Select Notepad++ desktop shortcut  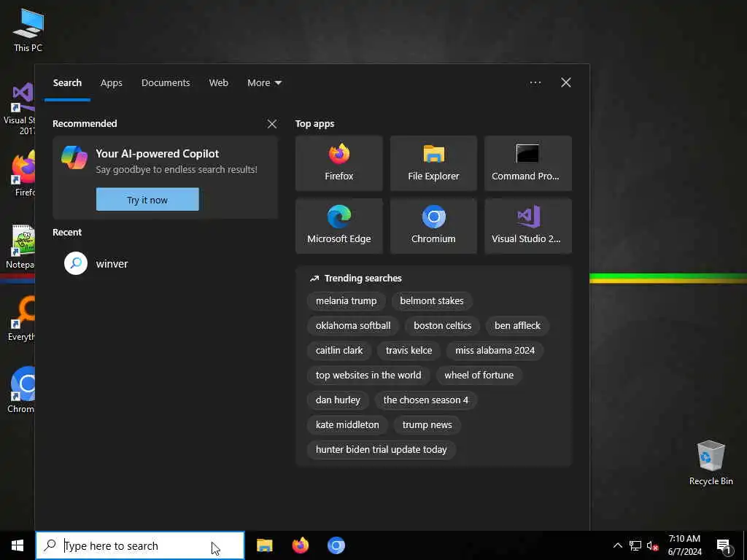click(x=20, y=247)
